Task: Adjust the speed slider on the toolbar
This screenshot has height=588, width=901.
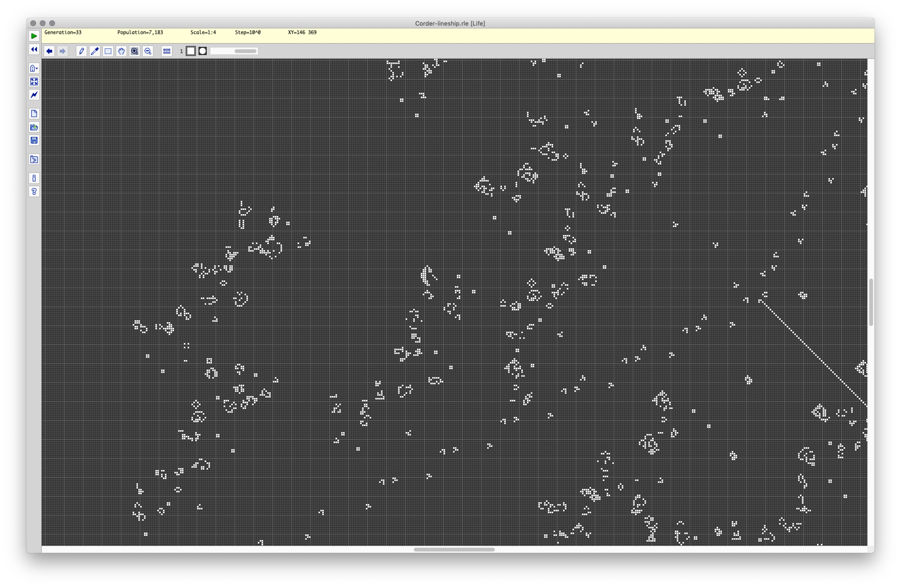Action: (x=234, y=51)
